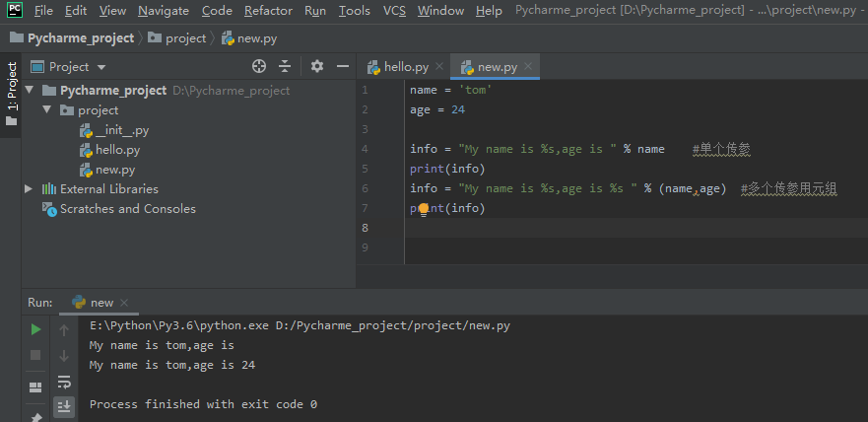The image size is (868, 422).
Task: Close the new.py editor tab
Action: [528, 67]
